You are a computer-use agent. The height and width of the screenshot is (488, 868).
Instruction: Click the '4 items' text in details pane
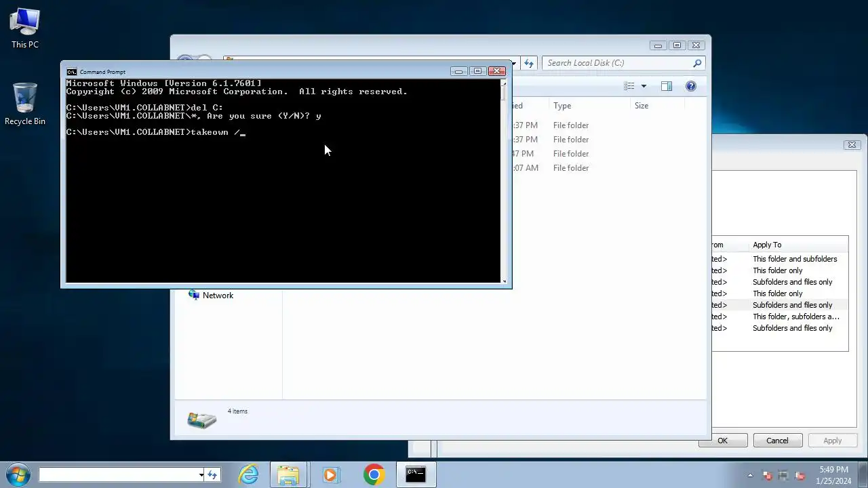coord(237,411)
